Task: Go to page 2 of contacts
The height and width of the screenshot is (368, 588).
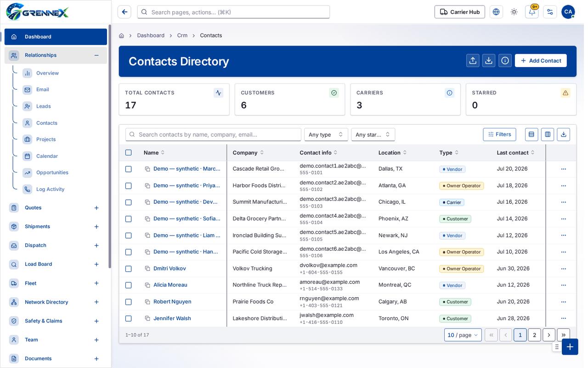Action: tap(534, 335)
